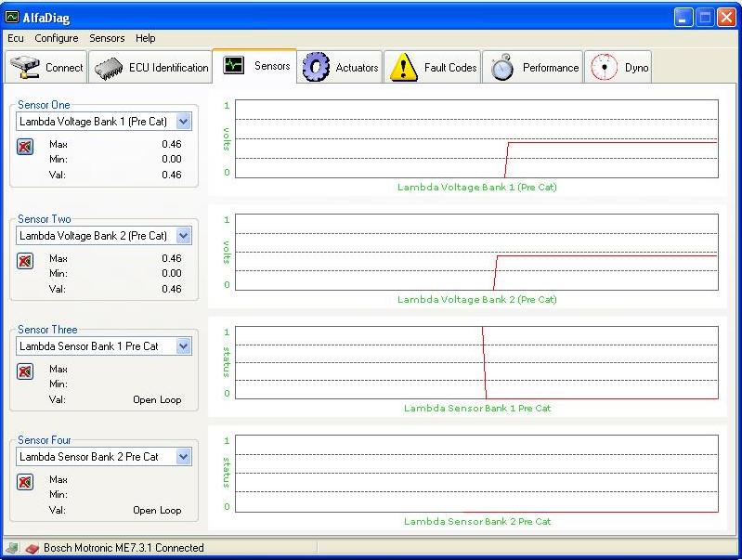Open the Connect tab with drive icon
The width and height of the screenshot is (742, 560).
pyautogui.click(x=46, y=67)
